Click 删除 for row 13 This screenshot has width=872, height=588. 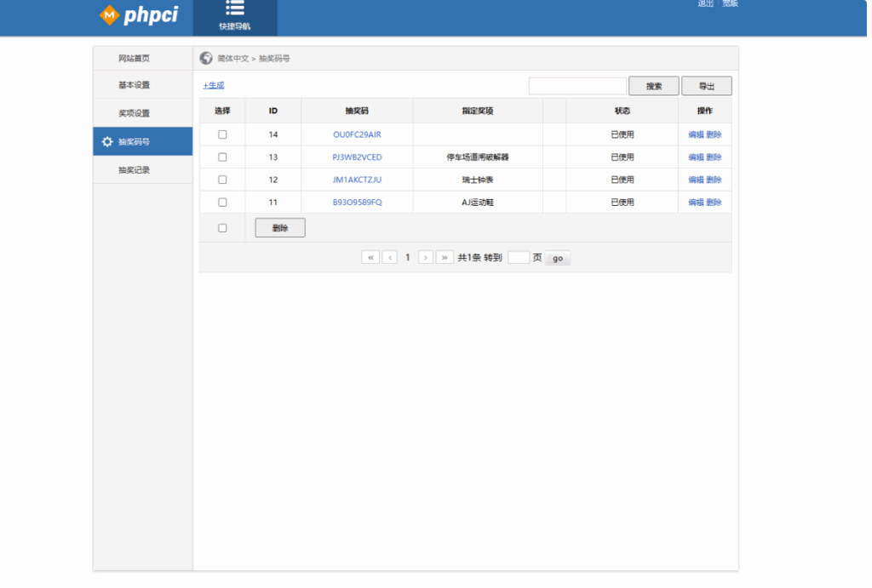click(x=714, y=157)
